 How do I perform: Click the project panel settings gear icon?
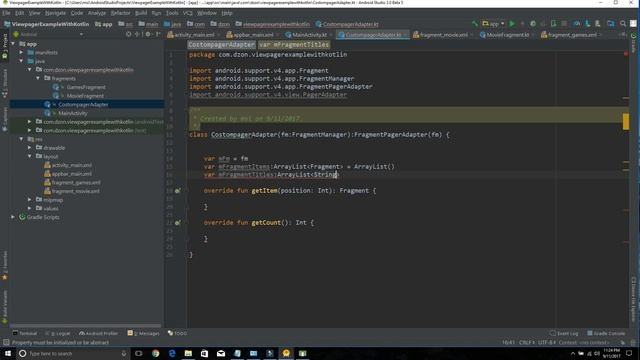pyautogui.click(x=148, y=34)
